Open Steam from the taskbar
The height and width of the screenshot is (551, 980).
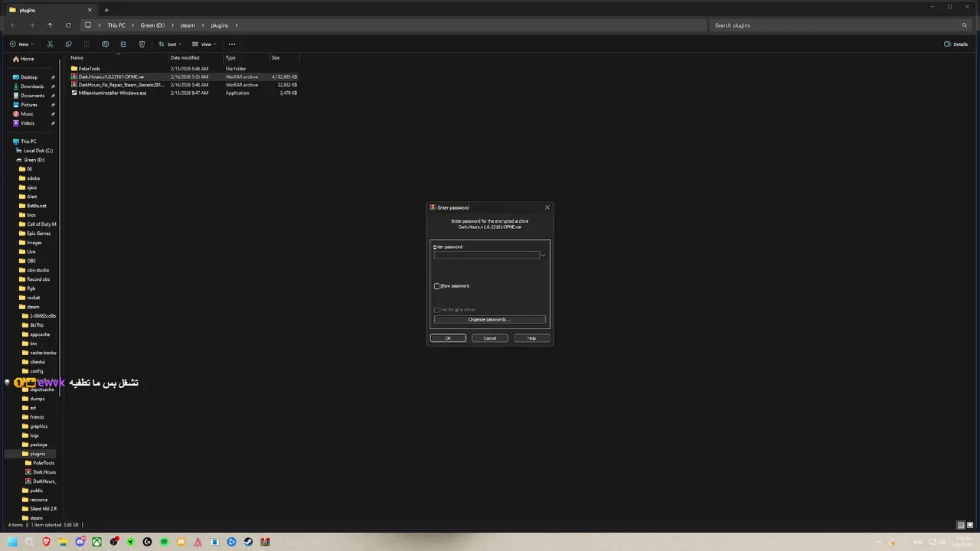click(248, 542)
